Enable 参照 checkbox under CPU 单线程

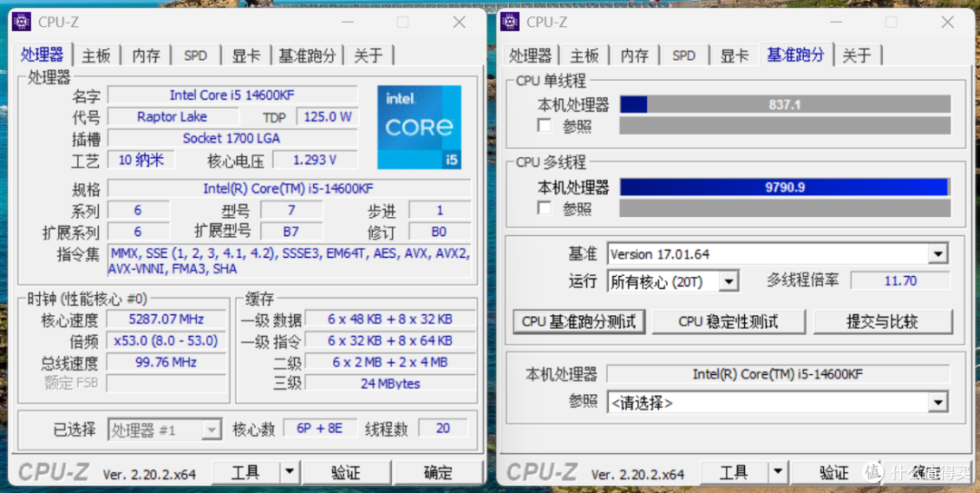pyautogui.click(x=545, y=126)
